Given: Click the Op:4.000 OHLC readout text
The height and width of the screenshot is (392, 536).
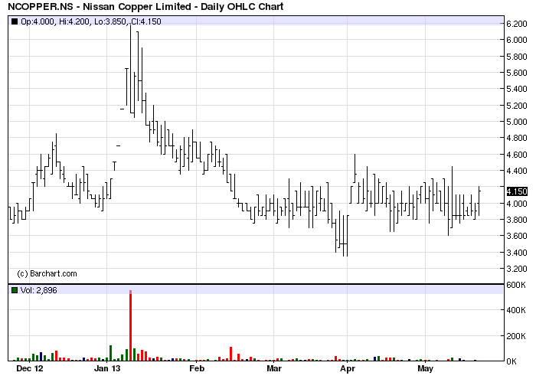Looking at the screenshot, I should (x=38, y=21).
